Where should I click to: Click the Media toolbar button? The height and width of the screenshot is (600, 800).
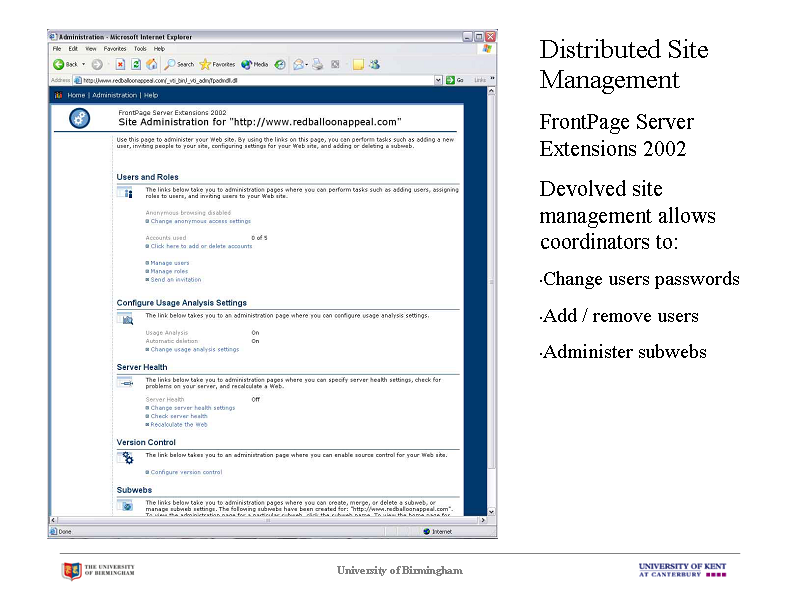255,64
